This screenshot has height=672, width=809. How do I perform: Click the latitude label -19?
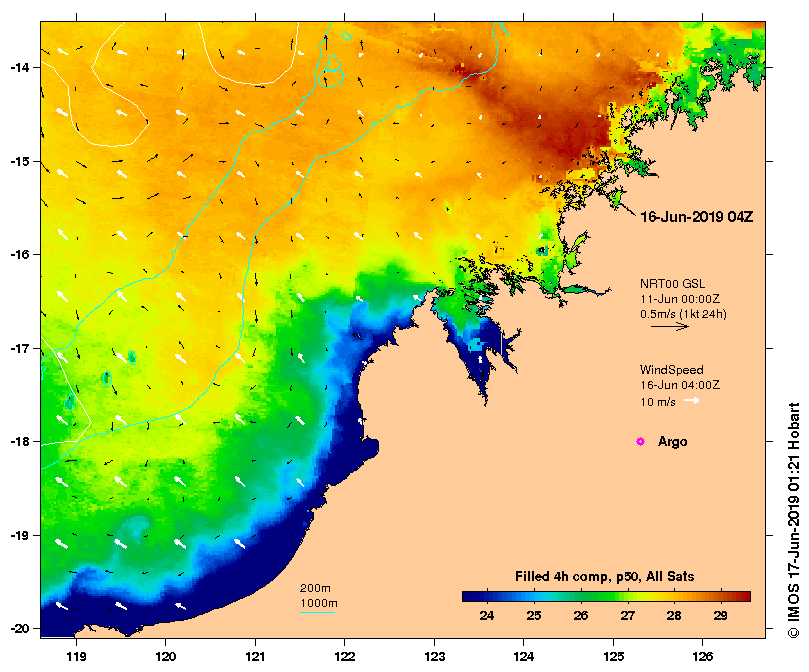coord(19,535)
